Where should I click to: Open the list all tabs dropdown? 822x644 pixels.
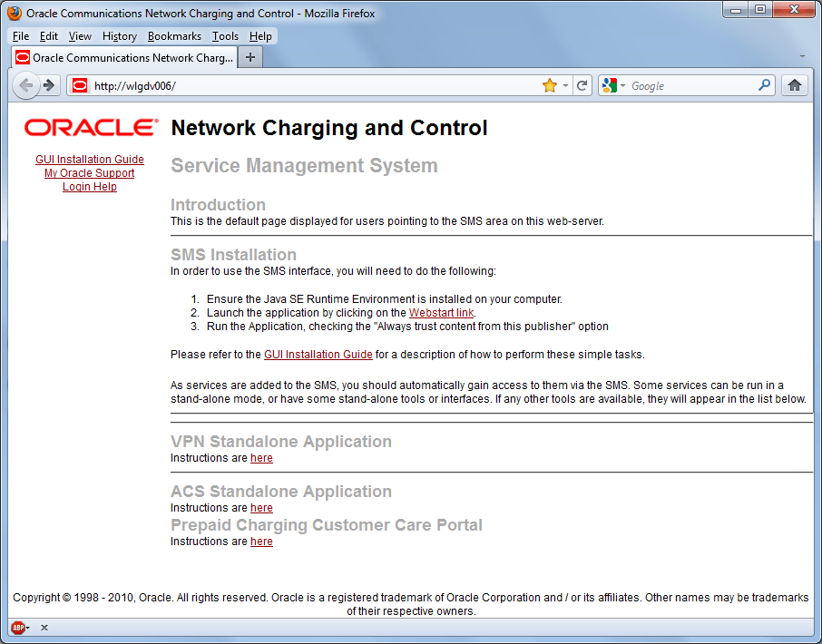(x=802, y=56)
